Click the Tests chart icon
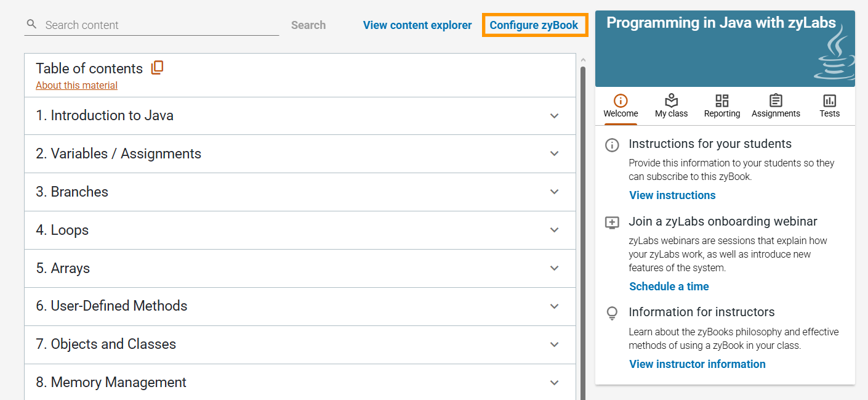This screenshot has height=400, width=868. (829, 100)
